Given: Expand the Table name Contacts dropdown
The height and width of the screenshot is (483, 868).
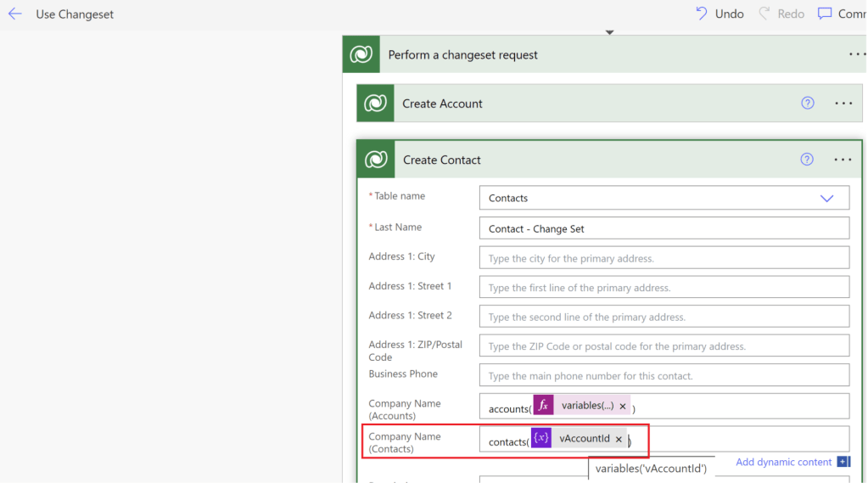Looking at the screenshot, I should click(826, 198).
